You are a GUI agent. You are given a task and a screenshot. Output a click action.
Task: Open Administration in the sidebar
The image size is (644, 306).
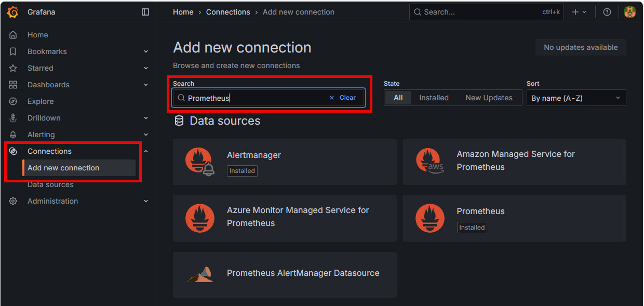pyautogui.click(x=53, y=201)
